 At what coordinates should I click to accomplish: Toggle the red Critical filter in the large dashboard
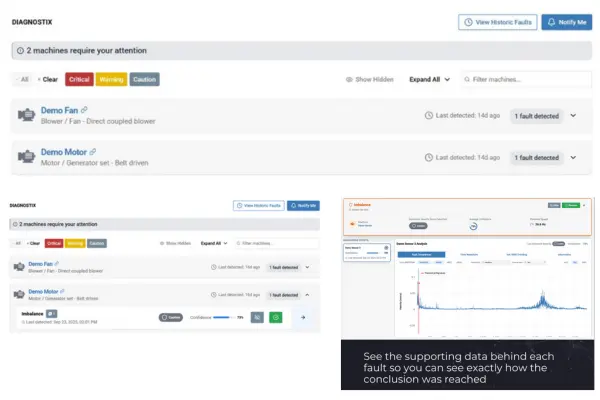pyautogui.click(x=79, y=79)
